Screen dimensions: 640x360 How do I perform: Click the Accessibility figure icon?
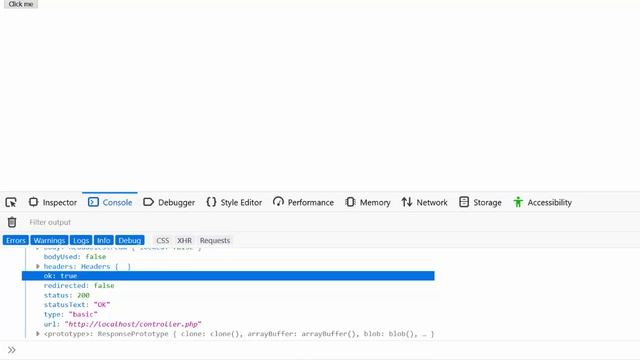(x=518, y=202)
